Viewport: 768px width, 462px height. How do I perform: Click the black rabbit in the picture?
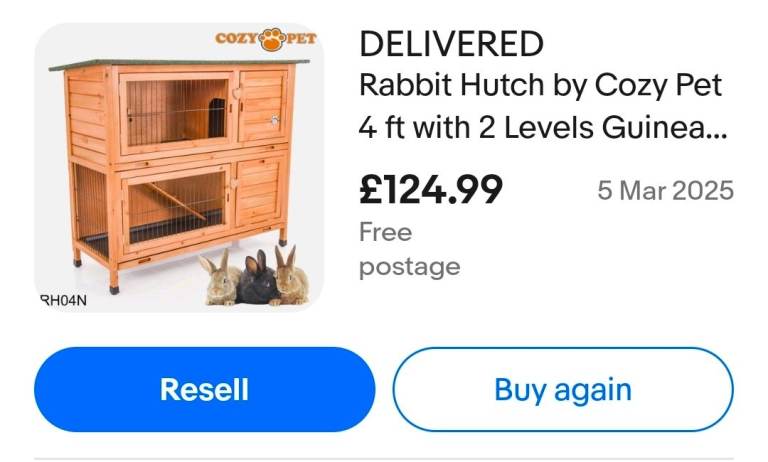(257, 280)
